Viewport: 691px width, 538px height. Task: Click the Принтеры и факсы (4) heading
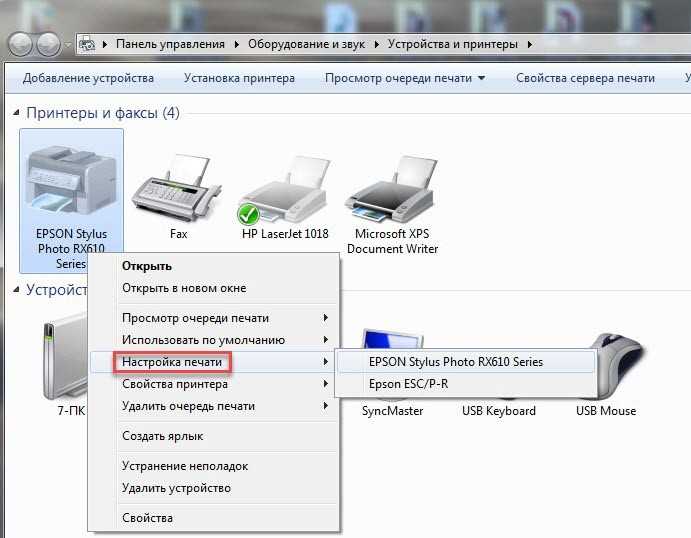tap(103, 113)
